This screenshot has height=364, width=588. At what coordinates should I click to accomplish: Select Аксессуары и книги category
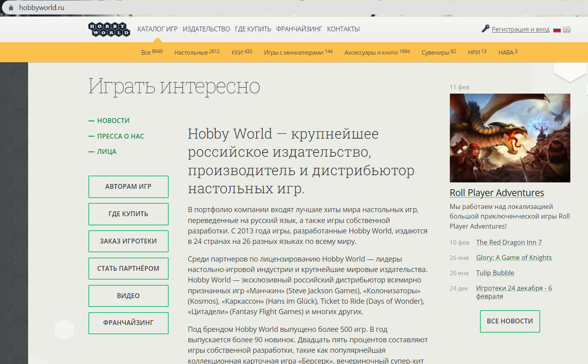(x=377, y=52)
